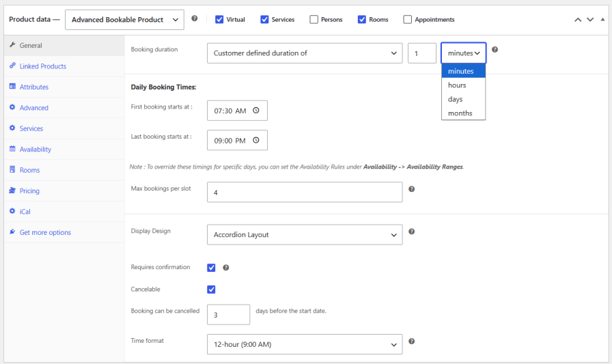The image size is (612, 364).
Task: Open the iCal tab
Action: [64, 212]
